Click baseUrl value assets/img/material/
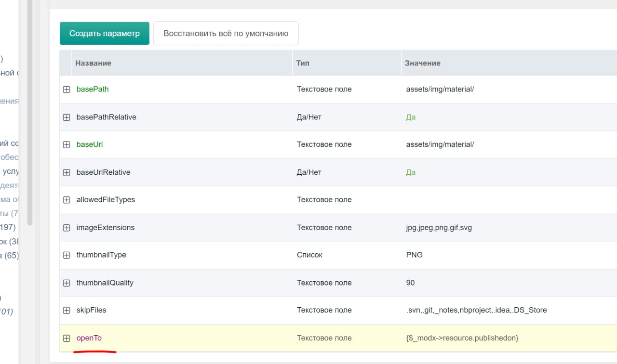The image size is (617, 364). click(440, 144)
